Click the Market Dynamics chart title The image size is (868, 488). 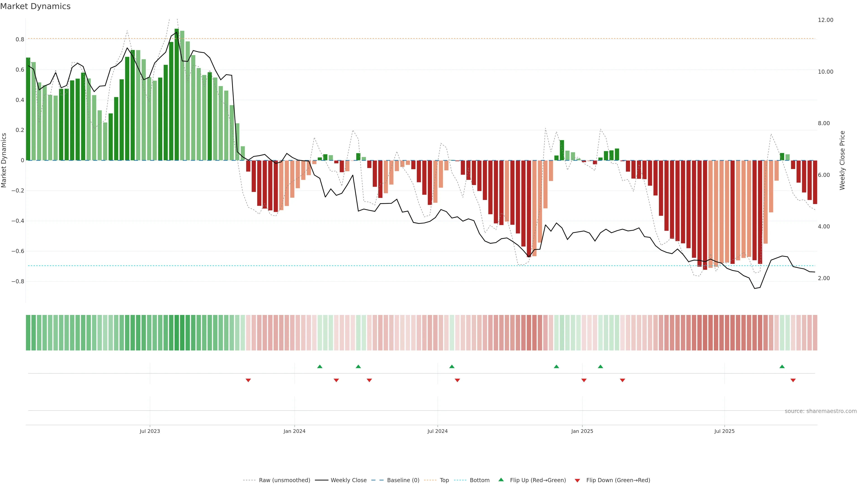coord(35,6)
